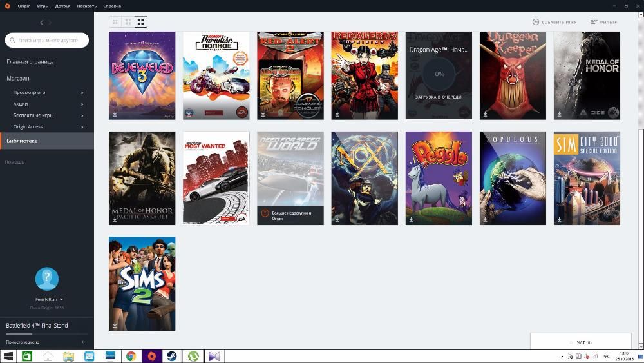Open Steam from taskbar
The height and width of the screenshot is (363, 644).
172,357
